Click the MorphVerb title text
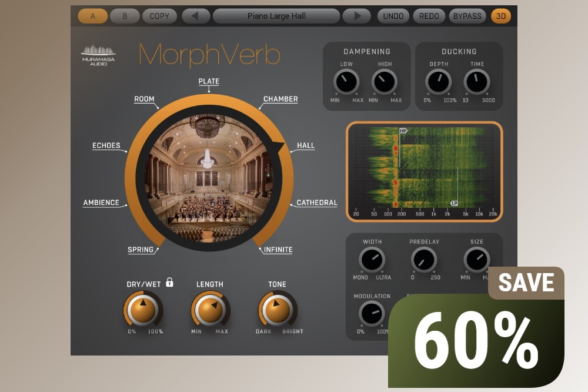Image resolution: width=588 pixels, height=392 pixels. pyautogui.click(x=210, y=55)
